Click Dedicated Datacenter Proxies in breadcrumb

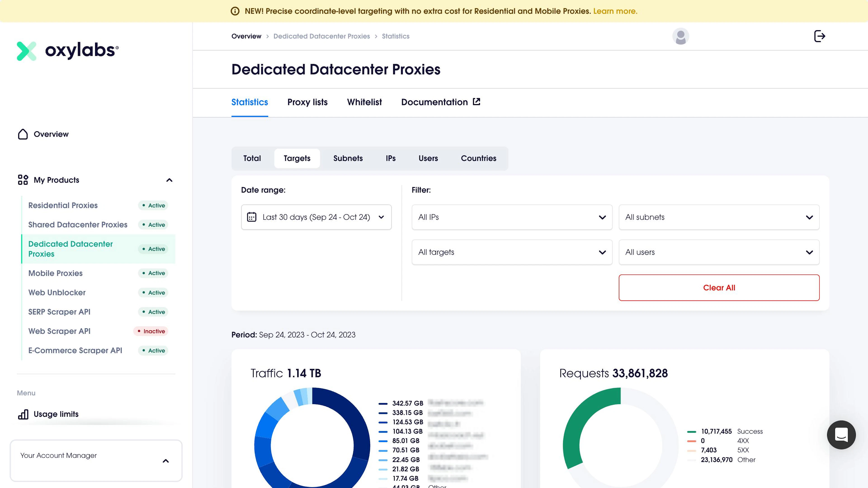321,36
